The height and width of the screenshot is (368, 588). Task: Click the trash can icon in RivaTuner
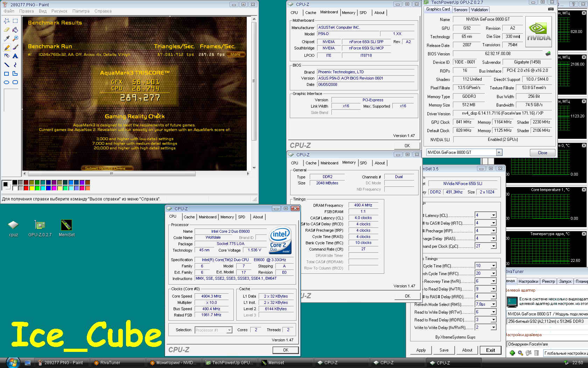537,353
